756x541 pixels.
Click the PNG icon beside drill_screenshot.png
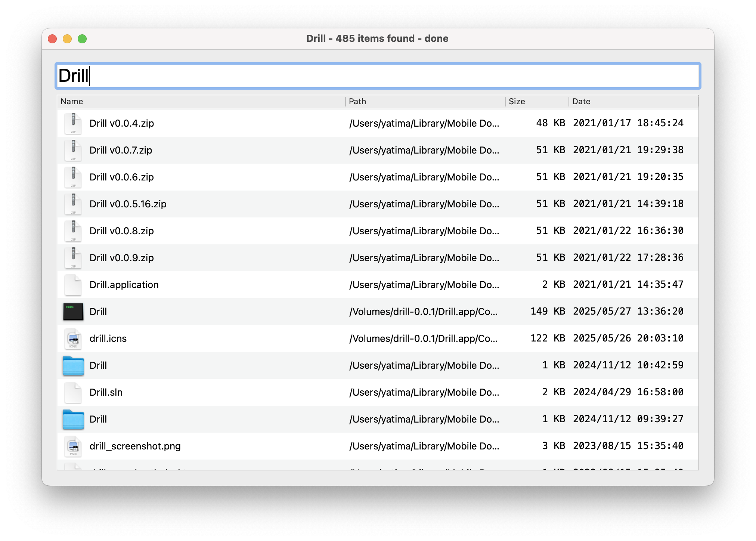click(73, 446)
